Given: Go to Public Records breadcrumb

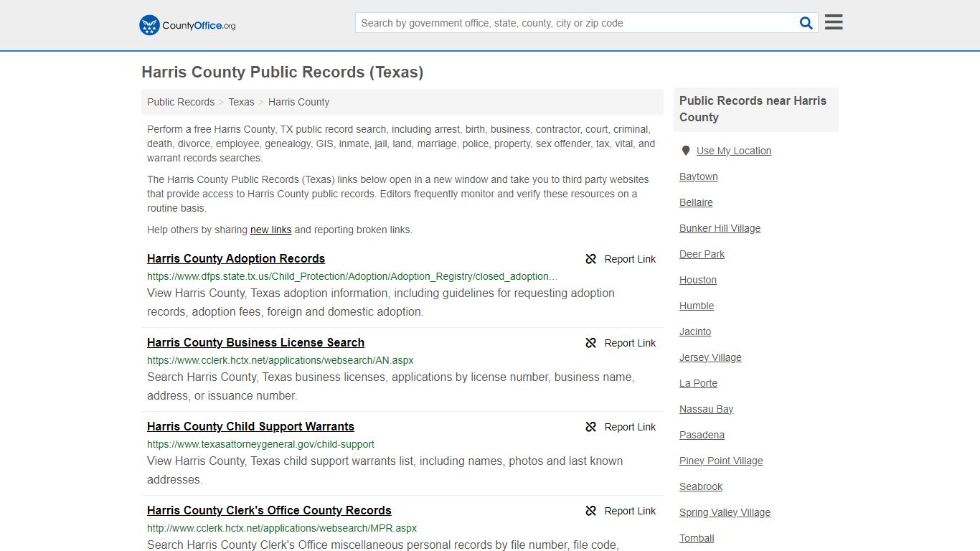Looking at the screenshot, I should [x=181, y=102].
